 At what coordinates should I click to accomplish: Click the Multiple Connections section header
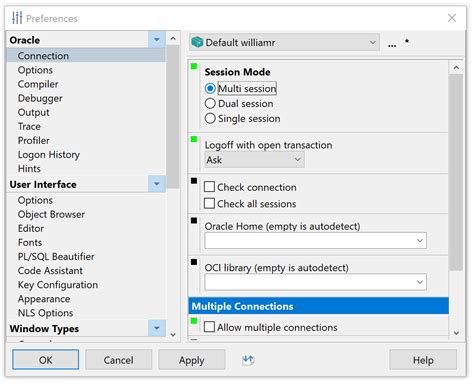click(x=319, y=306)
